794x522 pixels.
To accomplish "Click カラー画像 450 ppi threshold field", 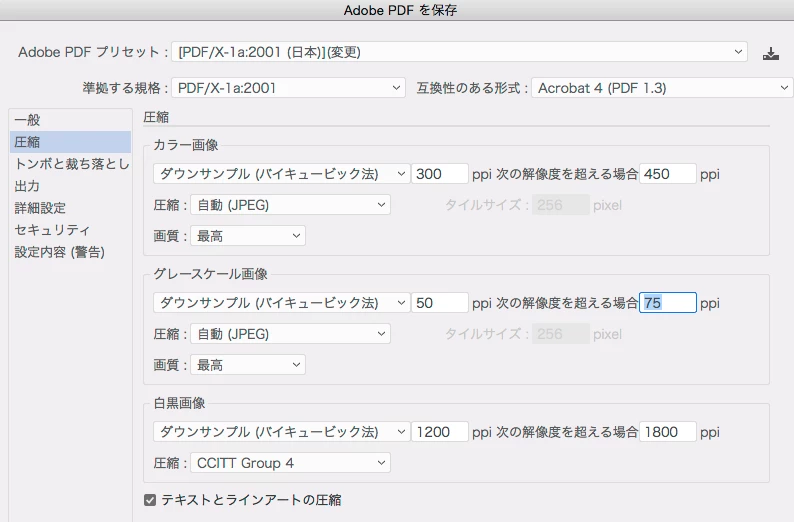I will [x=668, y=174].
